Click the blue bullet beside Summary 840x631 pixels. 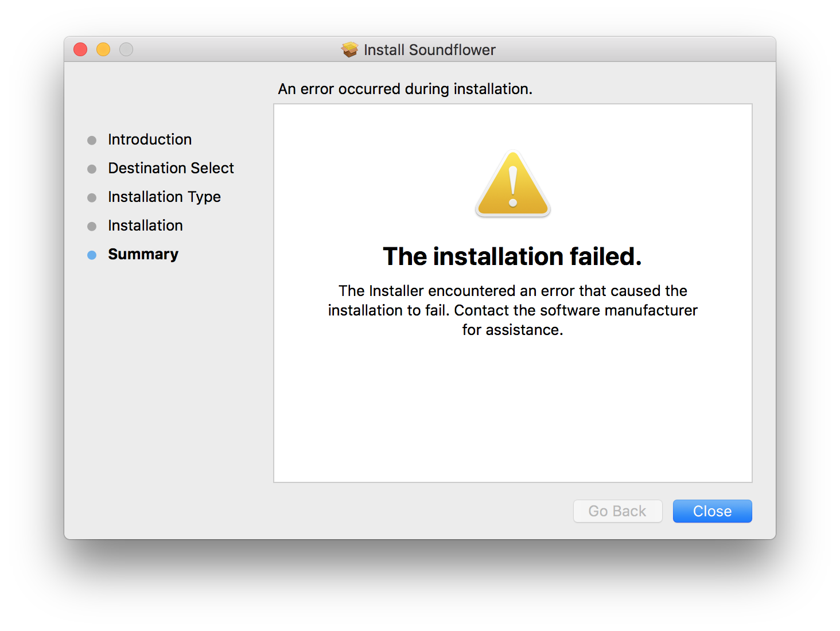click(92, 255)
